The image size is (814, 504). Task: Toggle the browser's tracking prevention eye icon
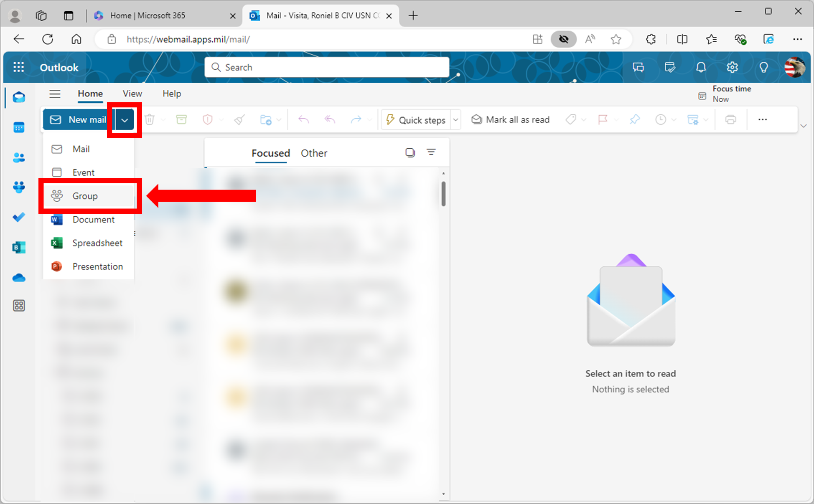point(564,39)
